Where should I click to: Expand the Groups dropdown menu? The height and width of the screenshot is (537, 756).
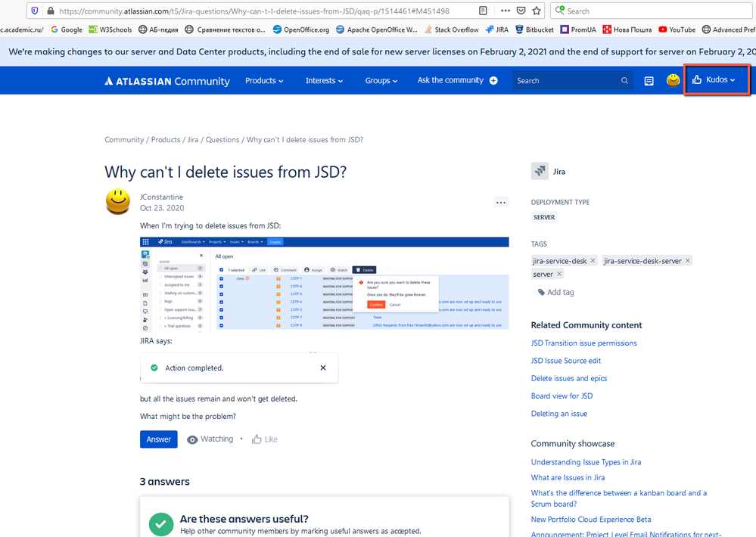381,80
